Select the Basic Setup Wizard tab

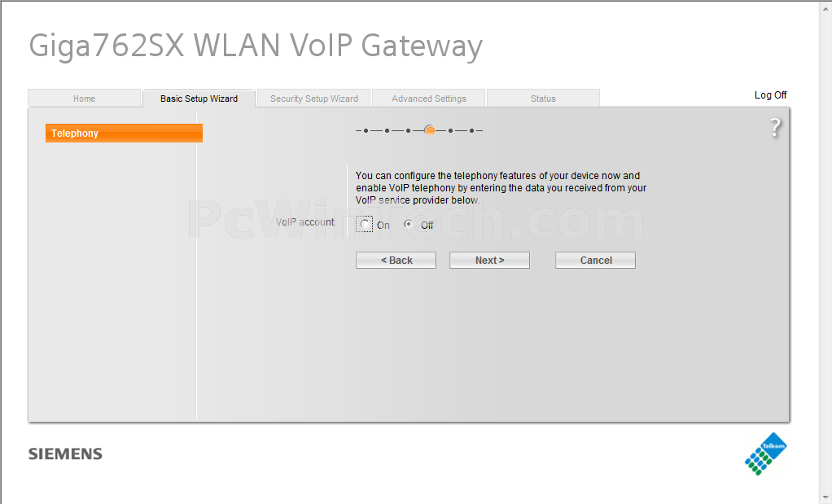point(199,99)
